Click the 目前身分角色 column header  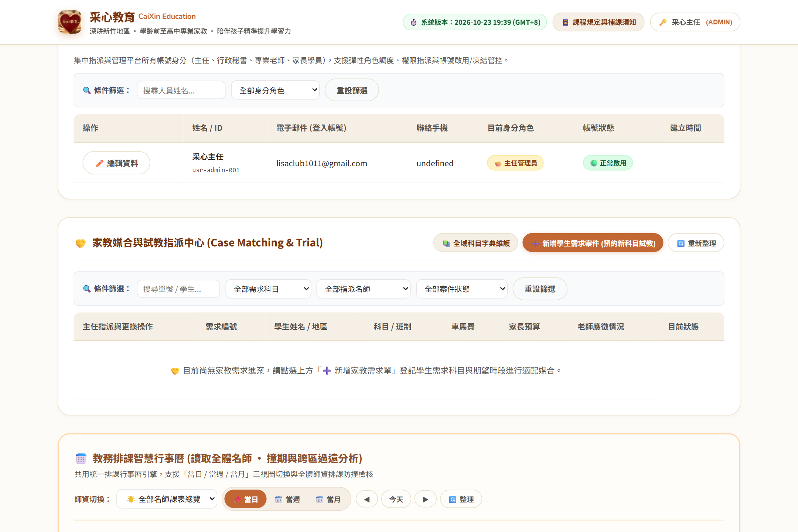(x=511, y=128)
